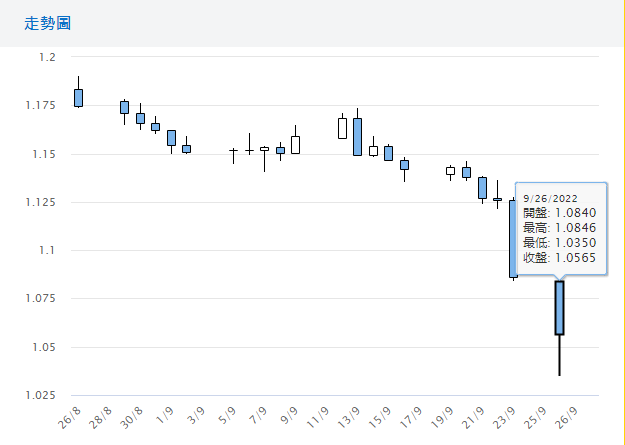Select the first candlestick at 26/8
The height and width of the screenshot is (445, 625).
click(x=78, y=97)
